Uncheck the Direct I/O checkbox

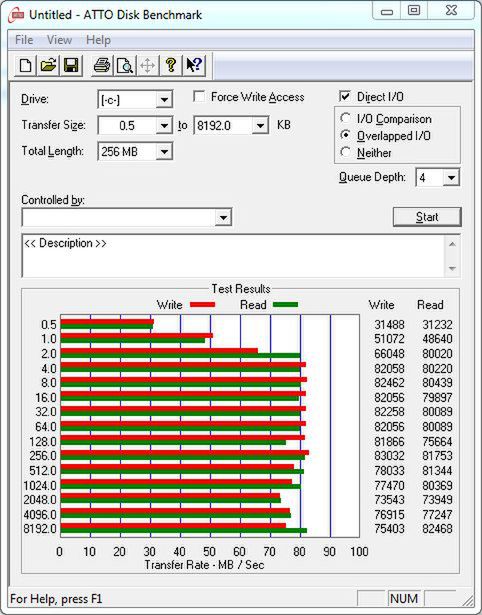345,96
